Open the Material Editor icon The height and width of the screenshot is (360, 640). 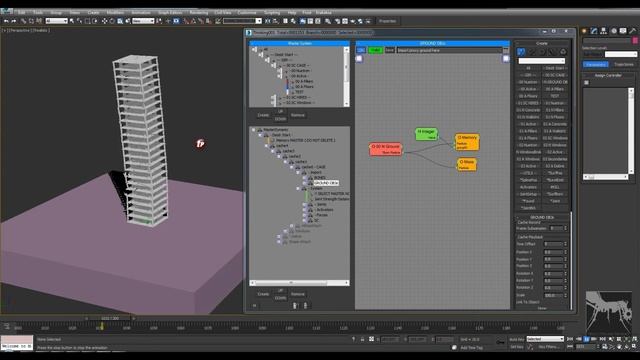pyautogui.click(x=328, y=21)
